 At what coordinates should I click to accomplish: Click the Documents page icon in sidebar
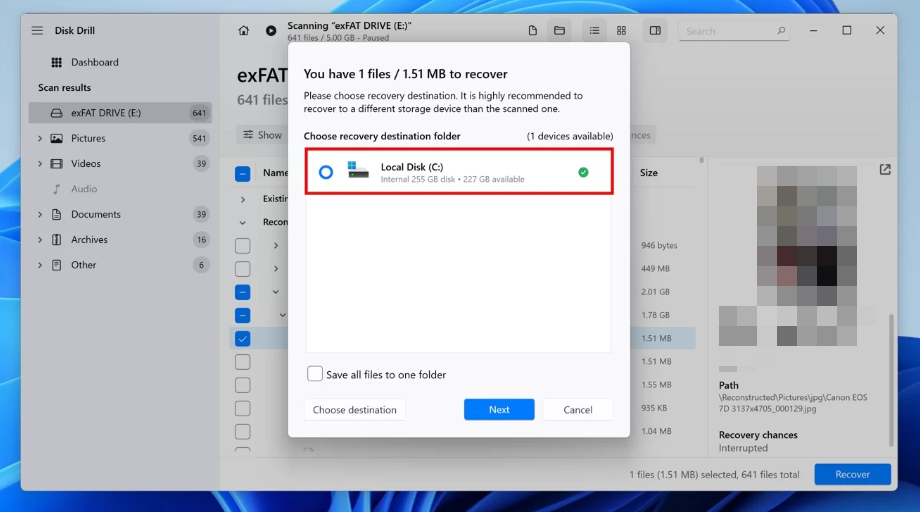pos(56,215)
